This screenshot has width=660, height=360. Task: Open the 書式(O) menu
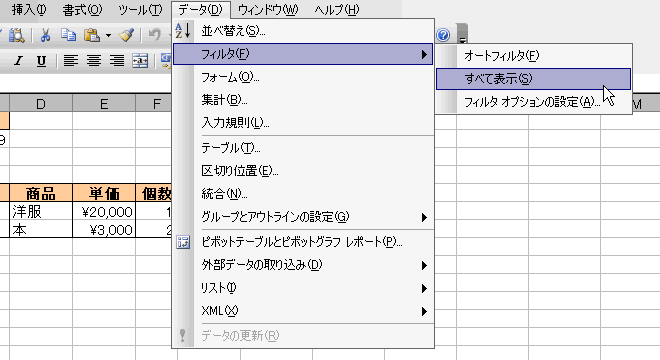(x=82, y=10)
